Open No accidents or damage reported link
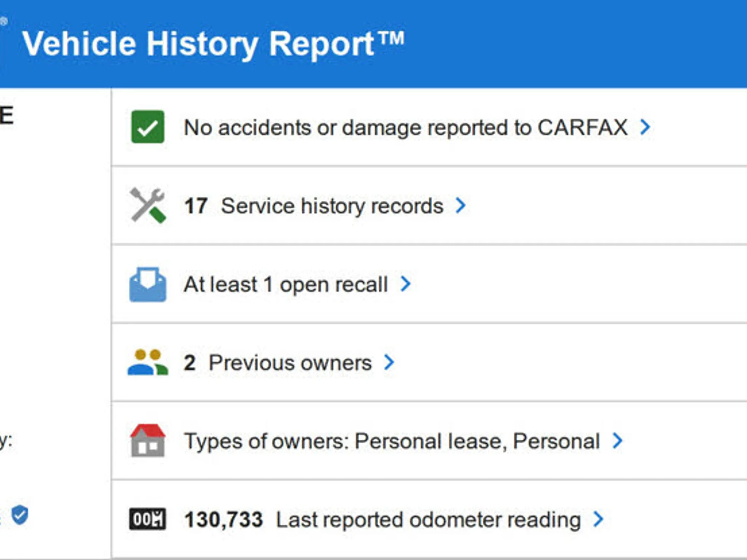Image resolution: width=747 pixels, height=560 pixels. point(405,128)
